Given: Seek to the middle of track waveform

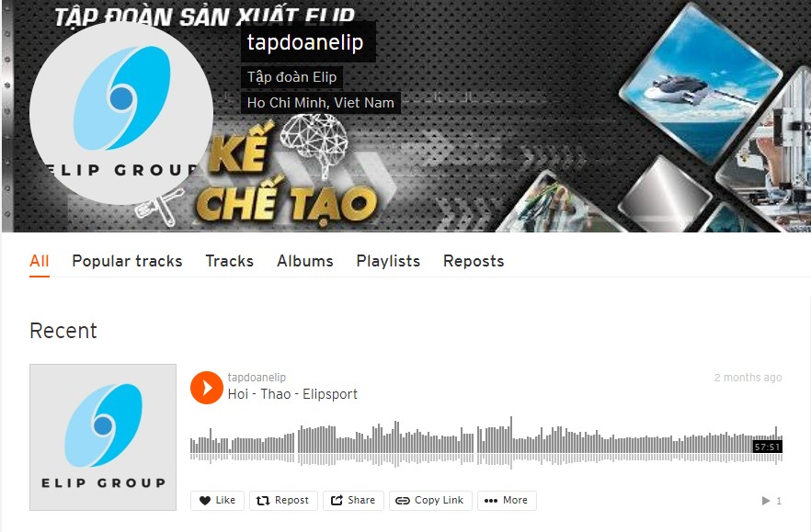Looking at the screenshot, I should coord(486,443).
